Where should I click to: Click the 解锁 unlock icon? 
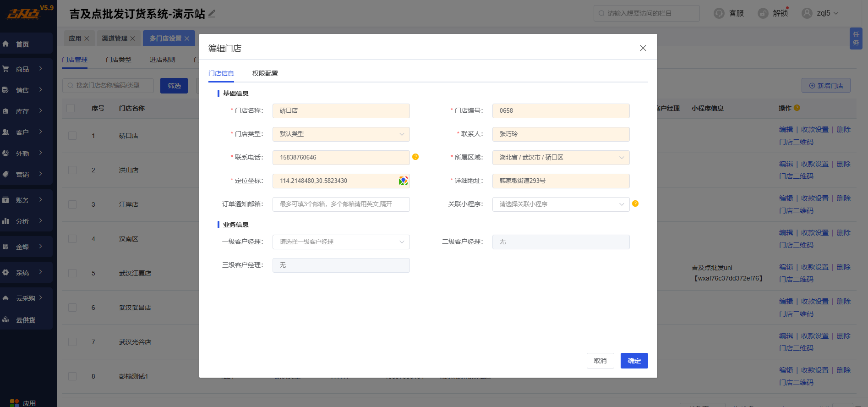(x=763, y=13)
